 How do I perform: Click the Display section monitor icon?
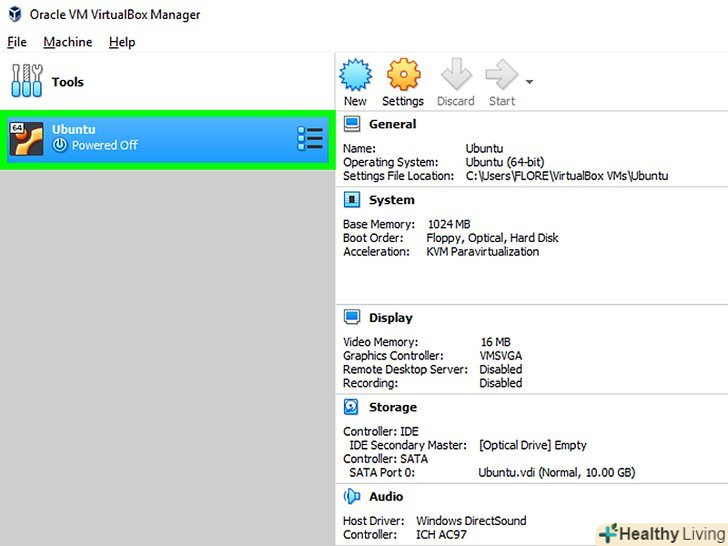click(352, 318)
